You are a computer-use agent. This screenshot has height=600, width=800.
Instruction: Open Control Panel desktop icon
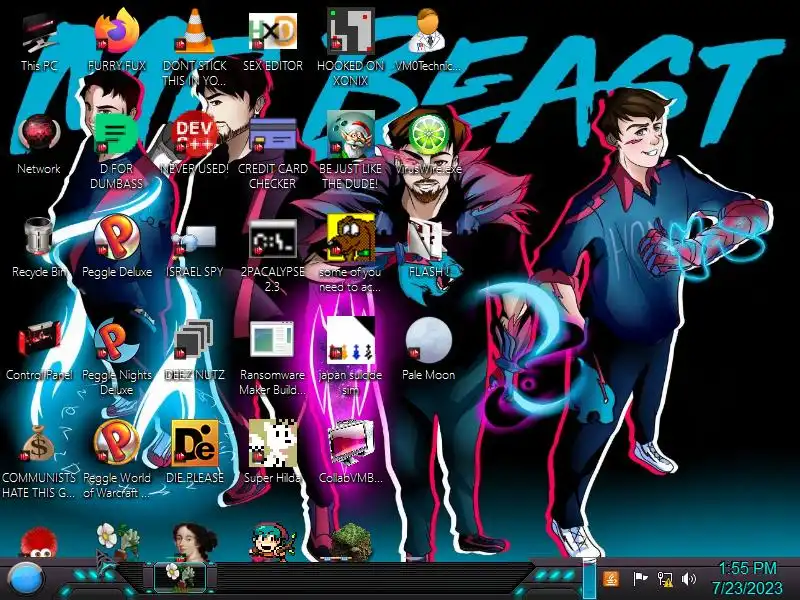39,340
